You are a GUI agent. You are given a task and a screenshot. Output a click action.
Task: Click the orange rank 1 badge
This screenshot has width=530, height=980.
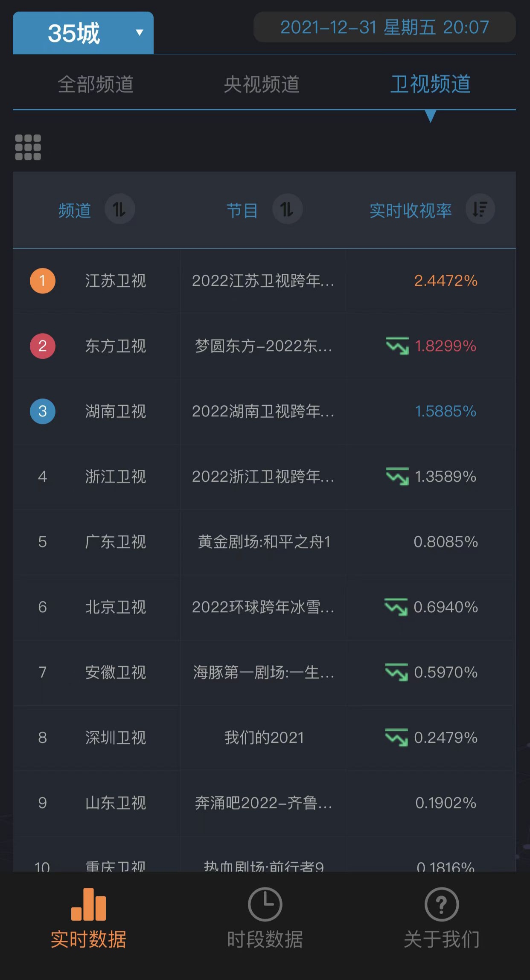pyautogui.click(x=43, y=281)
